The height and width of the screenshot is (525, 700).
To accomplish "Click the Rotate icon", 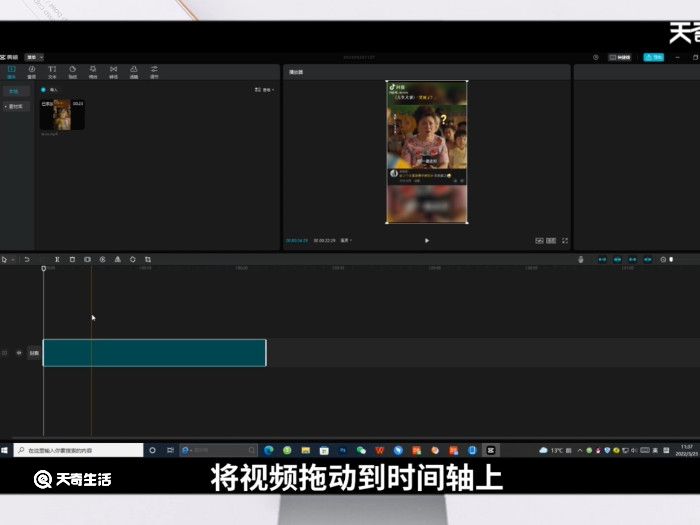I will [x=133, y=259].
